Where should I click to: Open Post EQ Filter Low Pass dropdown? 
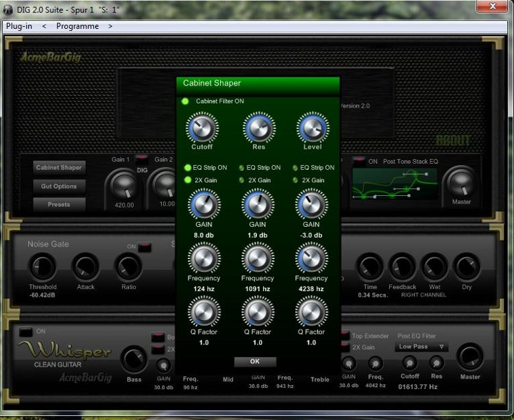(421, 347)
